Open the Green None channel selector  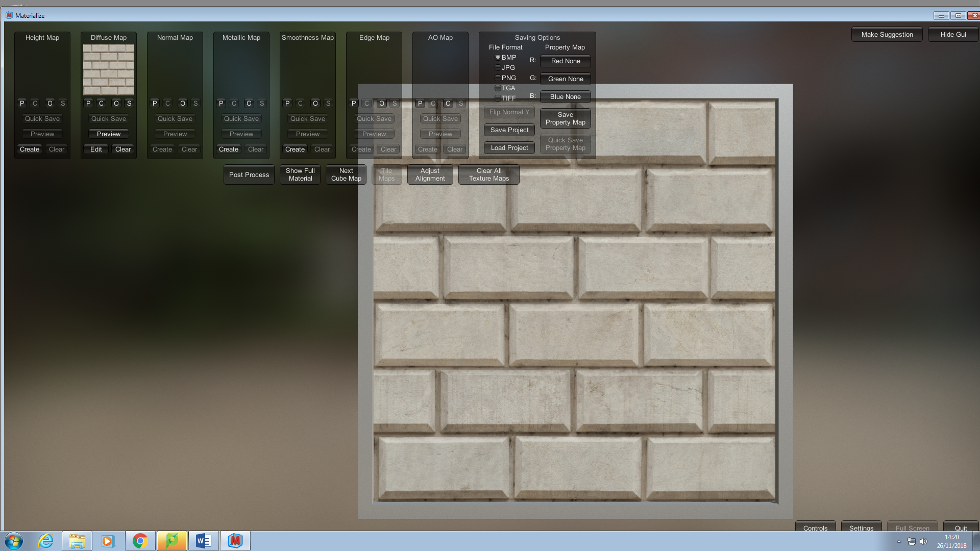point(565,79)
